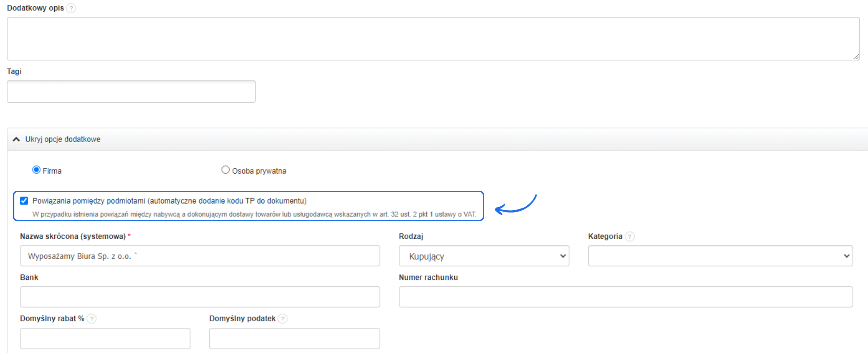
Task: Click the Domyślny podatek input box
Action: tap(294, 338)
